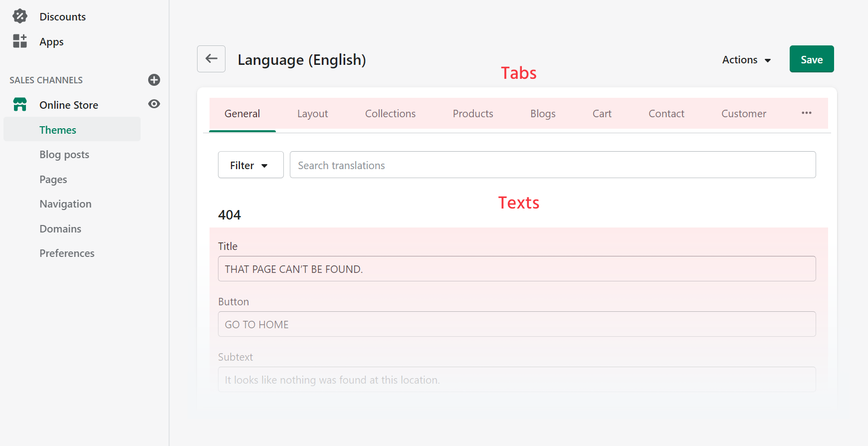Open the Collections tab

coord(390,114)
